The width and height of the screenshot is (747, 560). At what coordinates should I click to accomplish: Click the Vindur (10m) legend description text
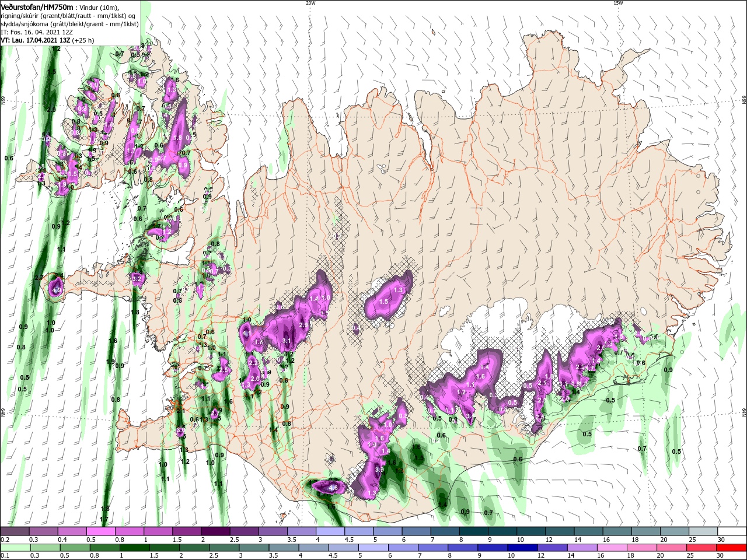pyautogui.click(x=98, y=8)
